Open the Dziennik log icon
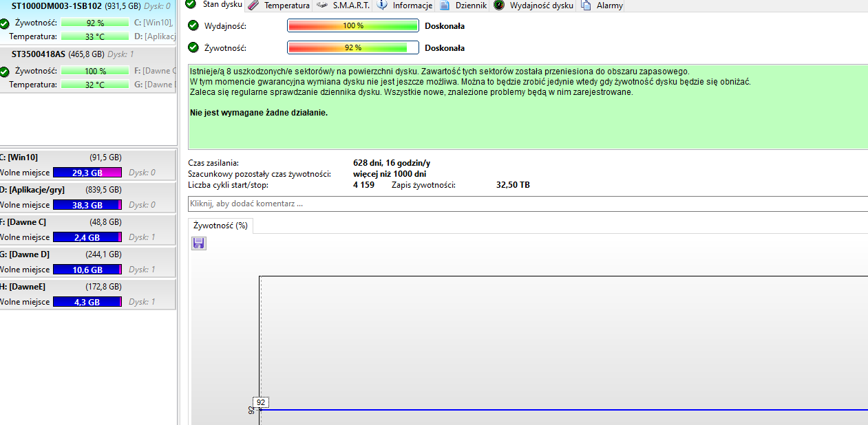868x425 pixels. tap(444, 5)
